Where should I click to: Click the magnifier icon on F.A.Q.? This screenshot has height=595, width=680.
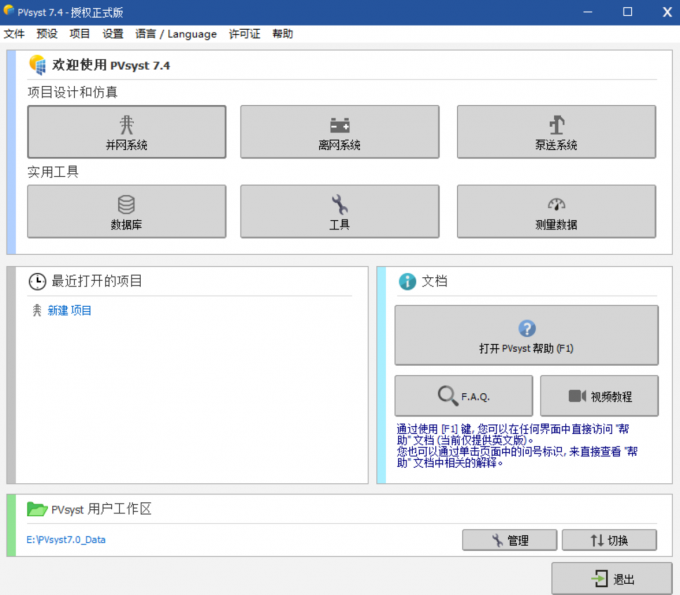(448, 396)
